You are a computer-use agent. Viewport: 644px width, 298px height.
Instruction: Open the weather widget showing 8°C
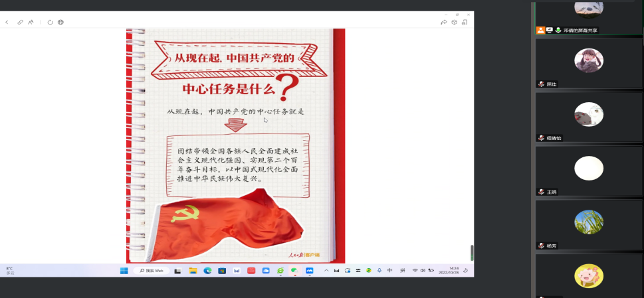(x=9, y=271)
